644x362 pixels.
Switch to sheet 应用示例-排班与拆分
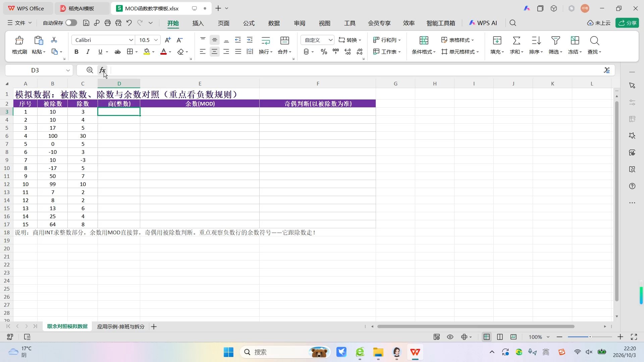[120, 326]
